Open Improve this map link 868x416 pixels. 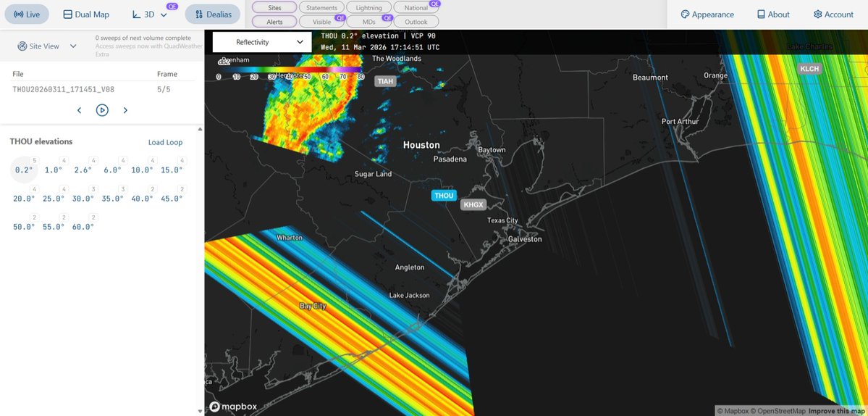click(x=835, y=411)
